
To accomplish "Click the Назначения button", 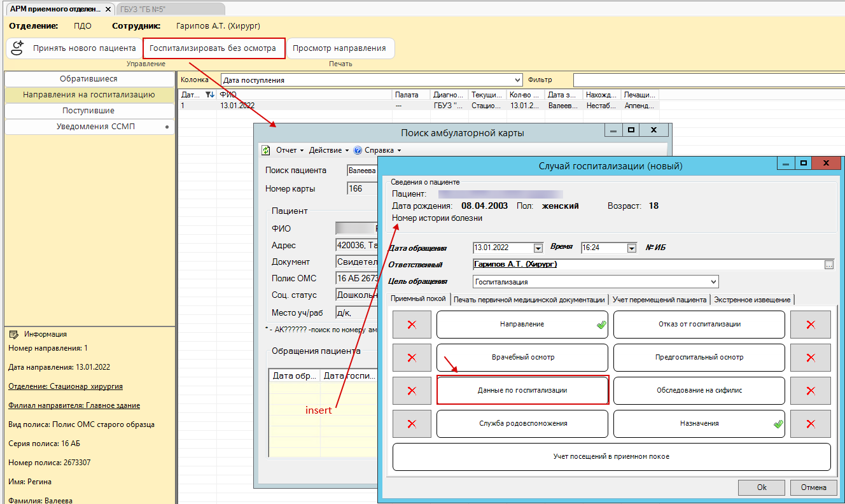I will tap(699, 424).
